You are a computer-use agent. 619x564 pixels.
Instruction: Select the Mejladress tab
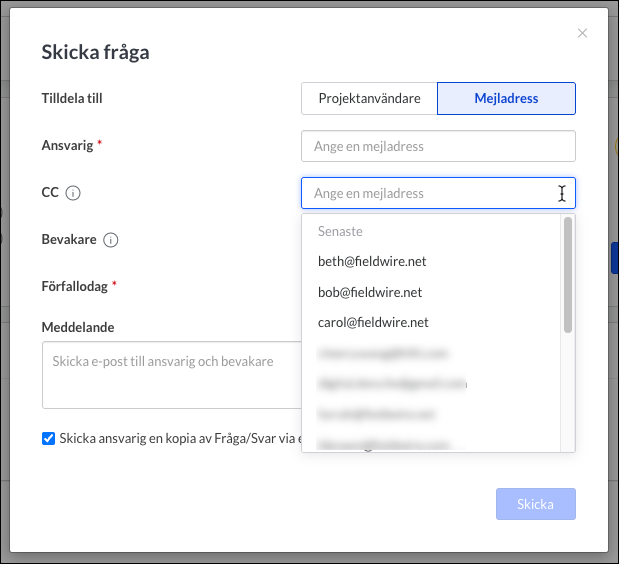pos(506,98)
